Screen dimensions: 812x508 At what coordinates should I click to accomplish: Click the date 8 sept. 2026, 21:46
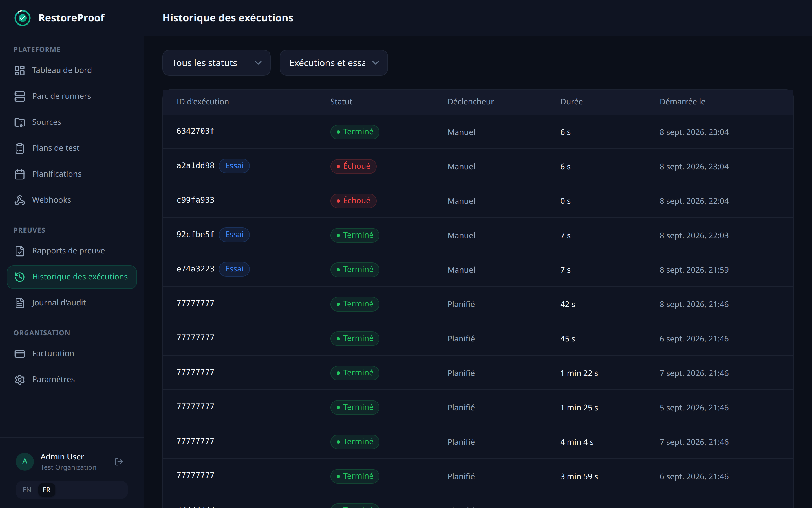click(694, 305)
